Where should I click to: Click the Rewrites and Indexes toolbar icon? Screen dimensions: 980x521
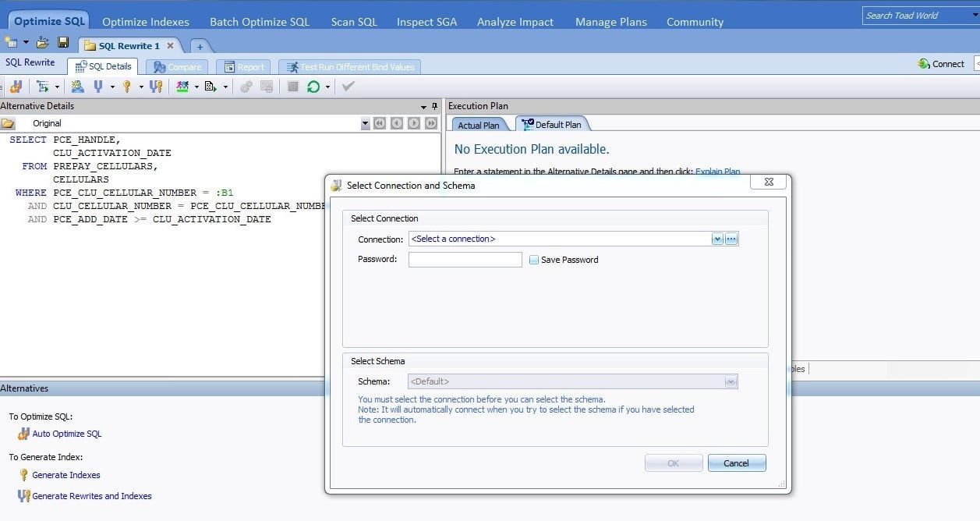(x=155, y=87)
